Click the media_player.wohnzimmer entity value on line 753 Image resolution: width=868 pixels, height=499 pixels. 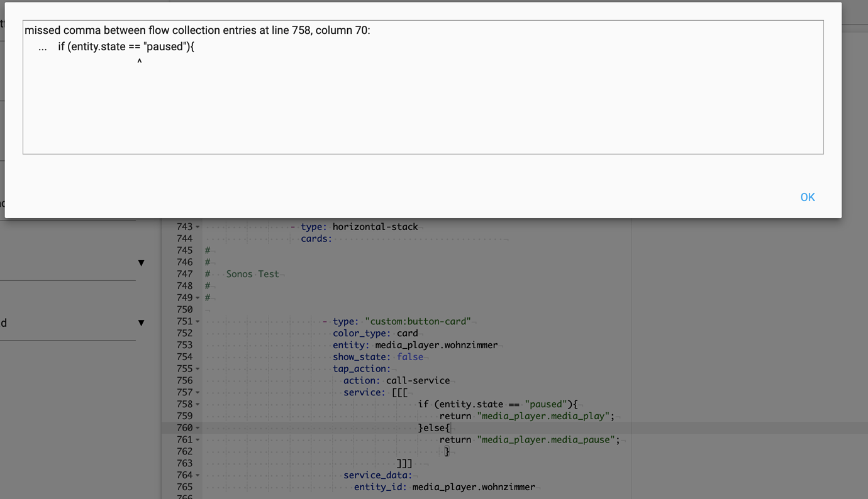click(x=436, y=345)
